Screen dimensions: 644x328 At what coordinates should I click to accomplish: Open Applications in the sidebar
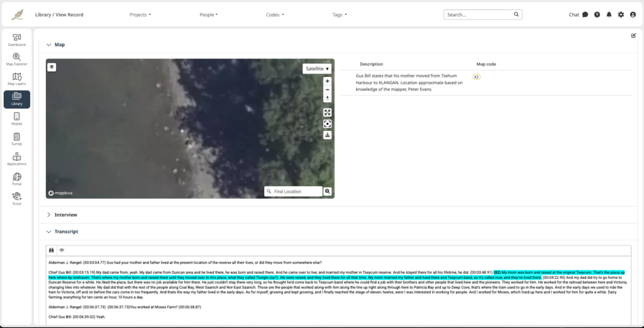[17, 159]
